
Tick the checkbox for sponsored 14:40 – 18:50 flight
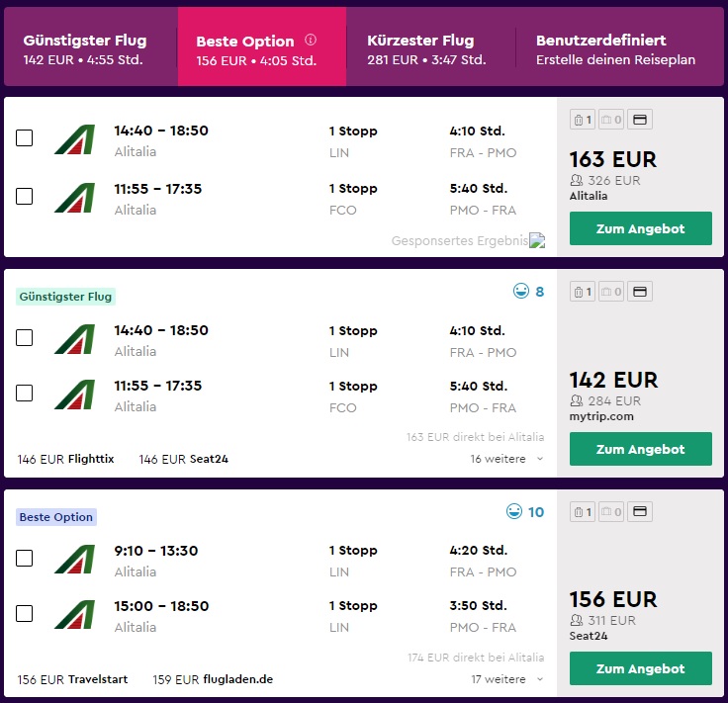point(25,139)
